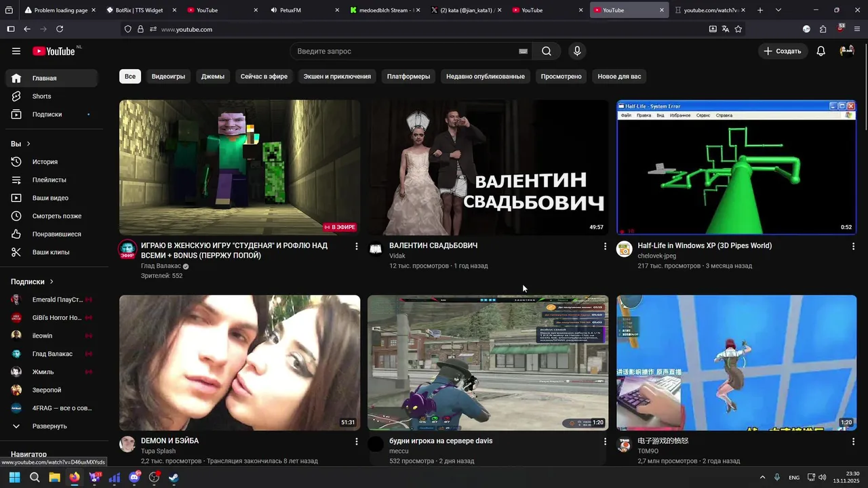
Task: Click the translate page icon in address bar
Action: (x=726, y=29)
